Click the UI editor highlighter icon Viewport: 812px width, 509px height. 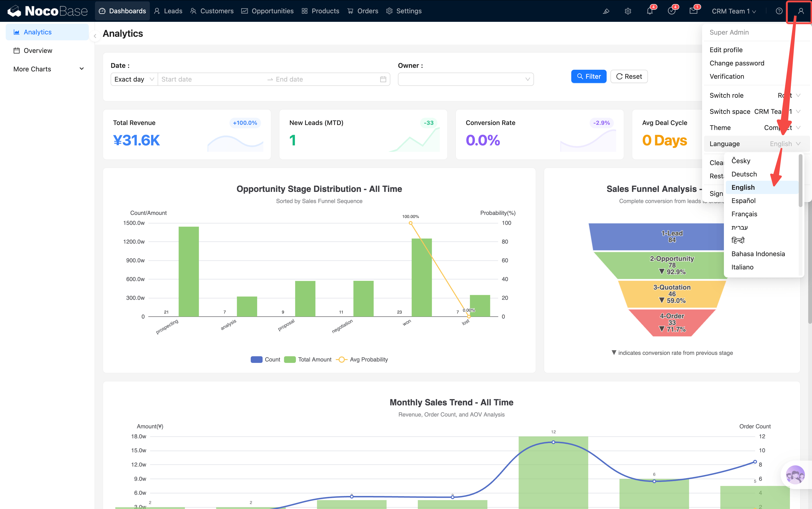(606, 11)
